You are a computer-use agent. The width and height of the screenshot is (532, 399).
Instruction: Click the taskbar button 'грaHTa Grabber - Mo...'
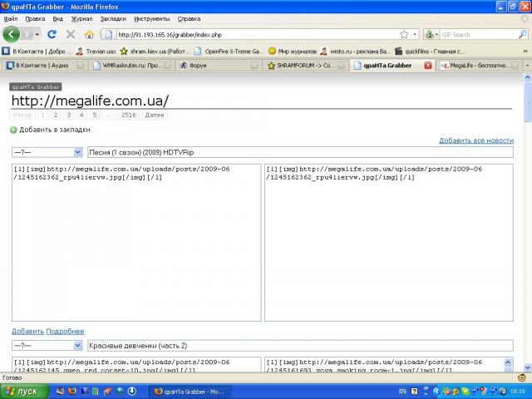pyautogui.click(x=190, y=392)
